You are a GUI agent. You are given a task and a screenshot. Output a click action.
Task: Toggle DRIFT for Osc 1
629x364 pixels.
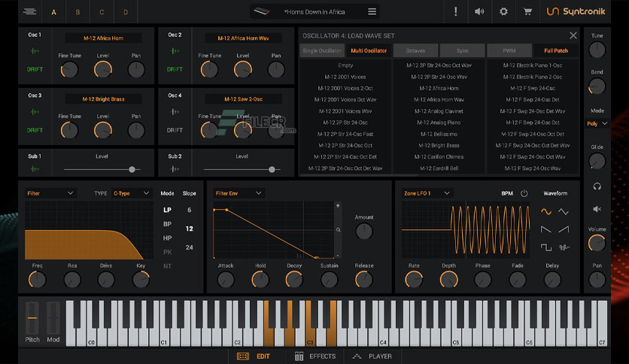(x=35, y=69)
